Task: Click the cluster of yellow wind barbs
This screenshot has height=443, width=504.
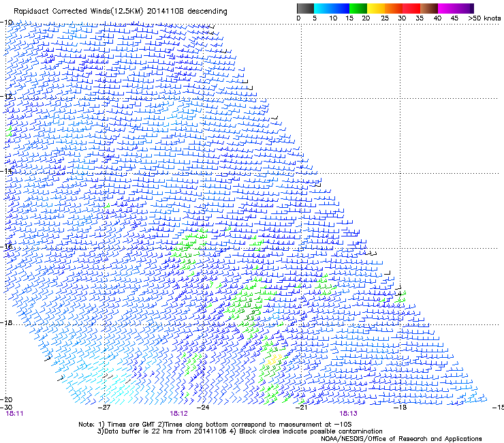Action: [274, 359]
